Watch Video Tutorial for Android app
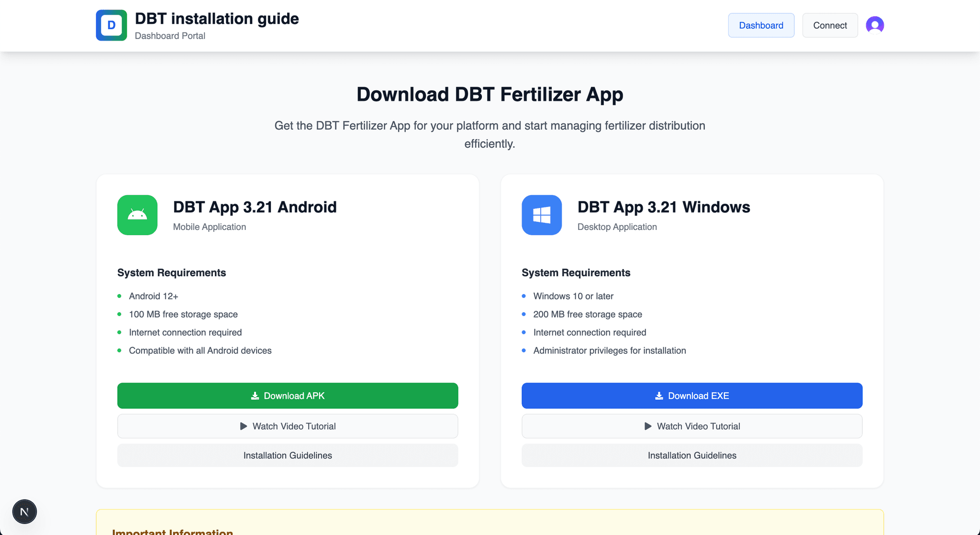Screen dimensions: 980x535 pyautogui.click(x=288, y=426)
